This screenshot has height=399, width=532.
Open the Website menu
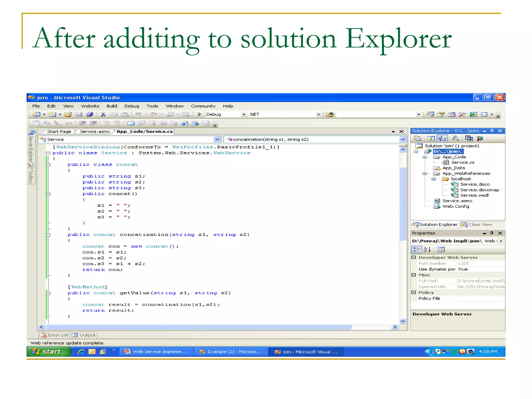point(90,106)
